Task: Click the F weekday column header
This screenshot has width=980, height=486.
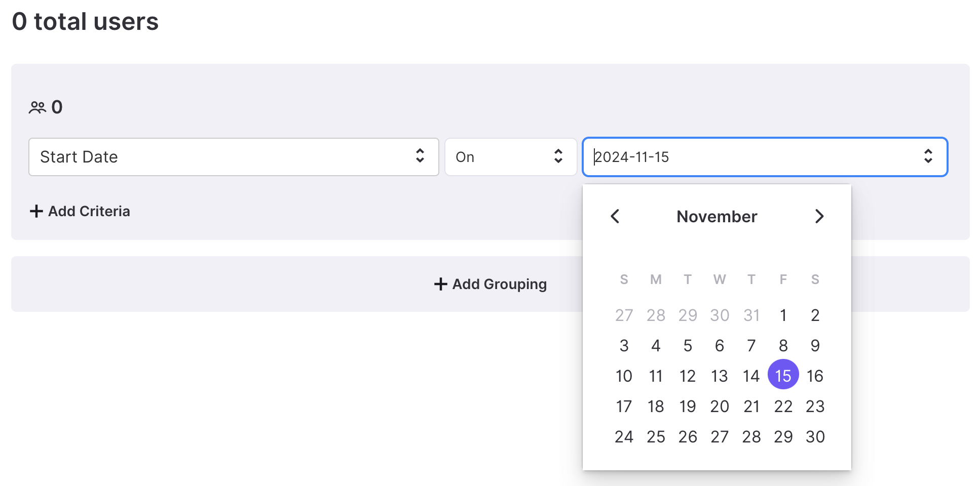Action: pos(783,279)
